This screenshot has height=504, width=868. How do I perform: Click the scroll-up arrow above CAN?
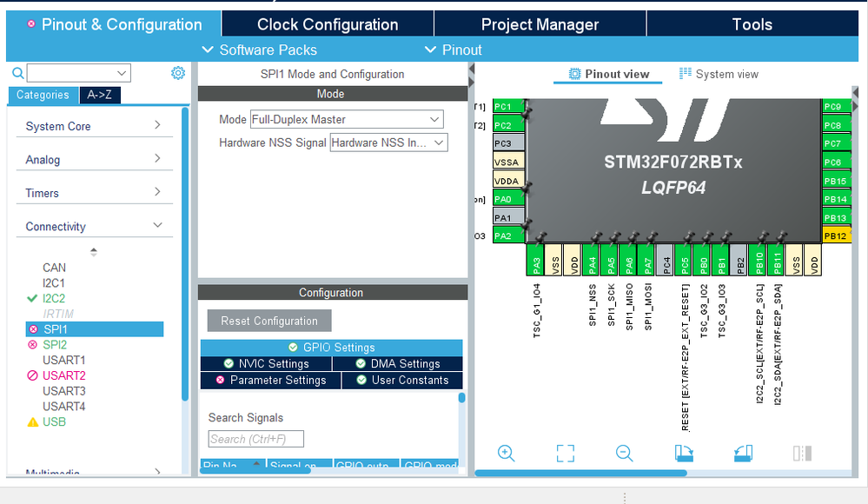[94, 251]
